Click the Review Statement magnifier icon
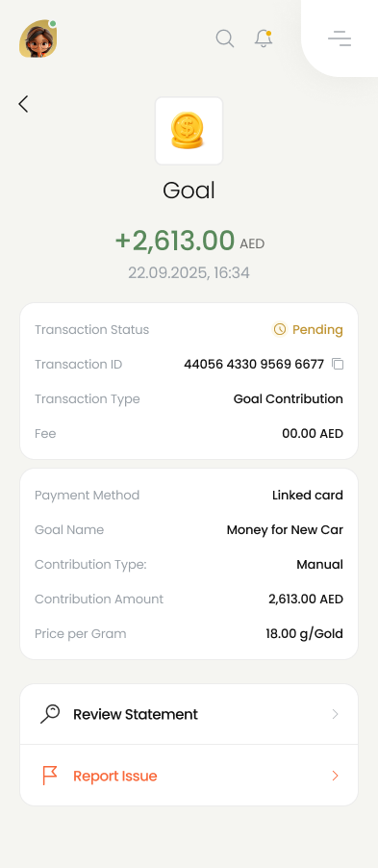The width and height of the screenshot is (378, 868). click(50, 714)
